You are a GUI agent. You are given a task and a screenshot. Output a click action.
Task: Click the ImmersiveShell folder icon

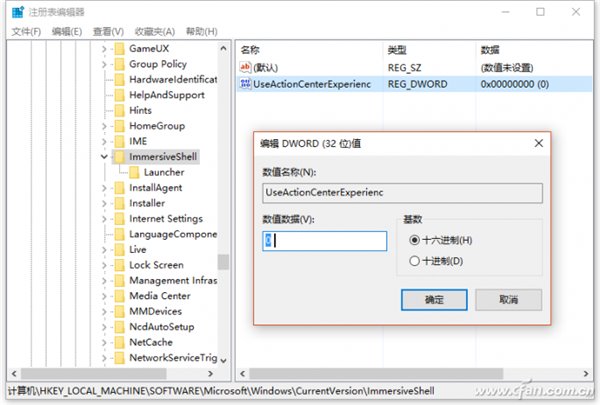(x=120, y=157)
